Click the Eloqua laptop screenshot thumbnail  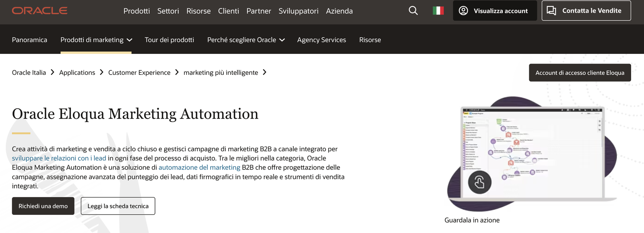[531, 153]
